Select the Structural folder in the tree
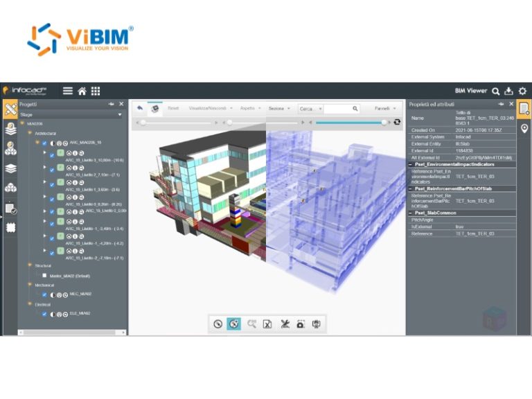The width and height of the screenshot is (532, 399). coord(43,266)
